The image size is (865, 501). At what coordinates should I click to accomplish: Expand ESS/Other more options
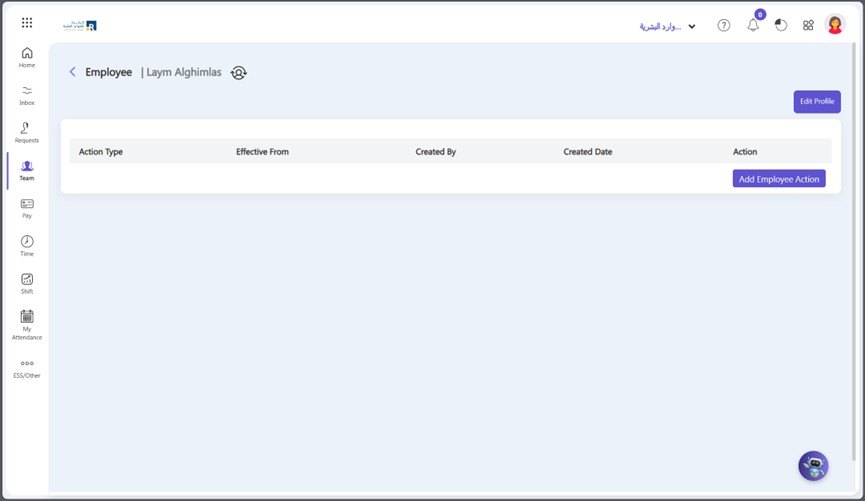click(x=27, y=368)
